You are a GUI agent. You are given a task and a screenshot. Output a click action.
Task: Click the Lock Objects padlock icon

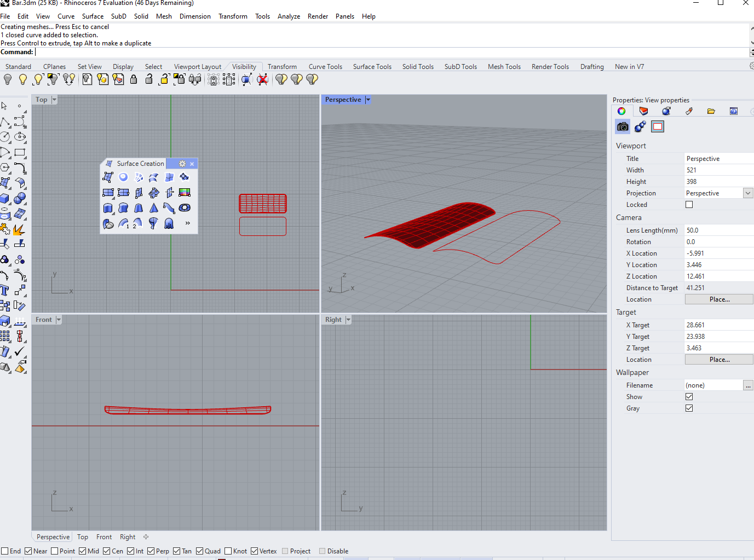[134, 79]
